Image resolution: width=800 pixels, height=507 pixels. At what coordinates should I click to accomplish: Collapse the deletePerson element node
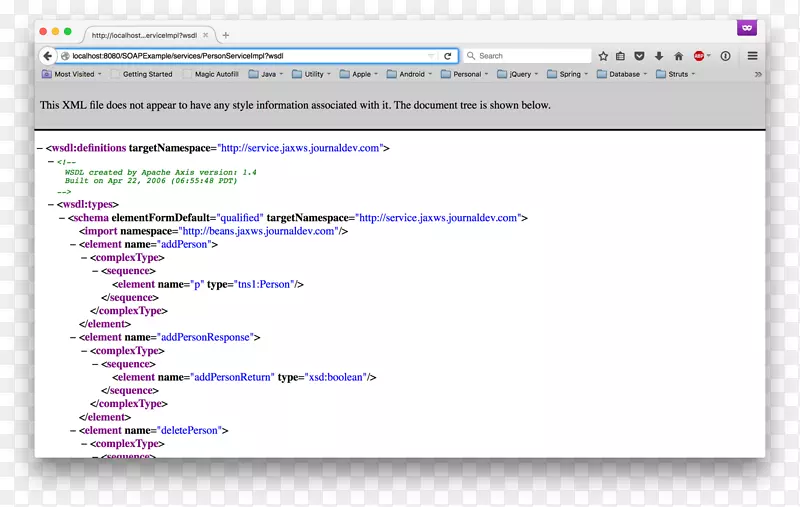[73, 430]
